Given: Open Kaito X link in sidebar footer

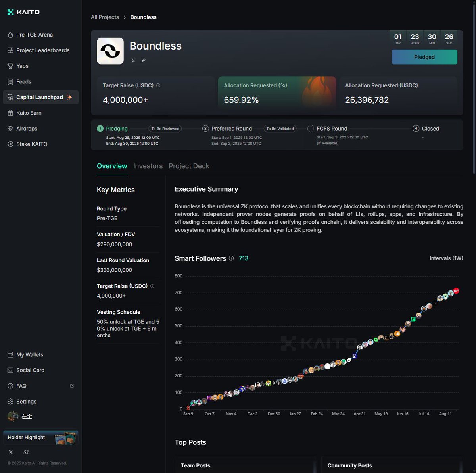Looking at the screenshot, I should [x=11, y=452].
